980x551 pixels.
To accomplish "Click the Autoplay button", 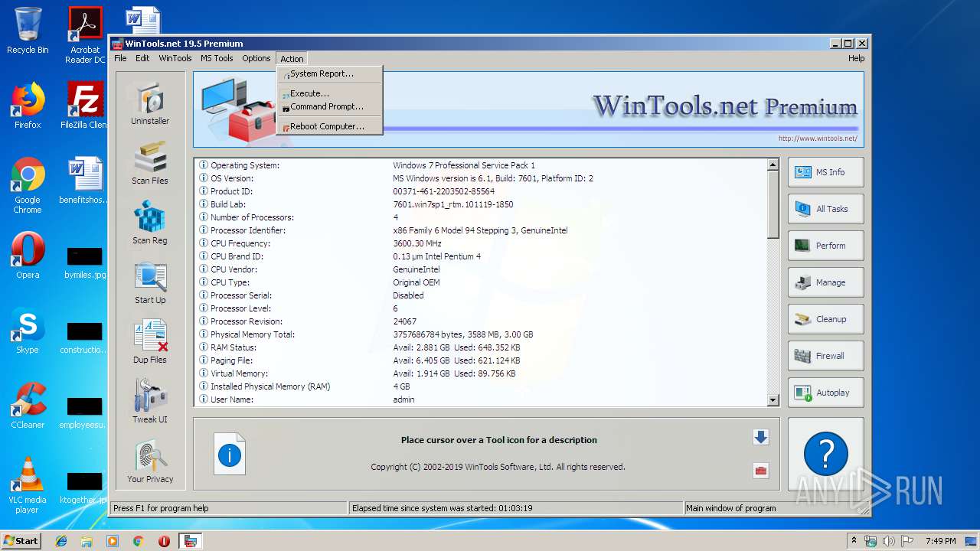I will pos(826,393).
